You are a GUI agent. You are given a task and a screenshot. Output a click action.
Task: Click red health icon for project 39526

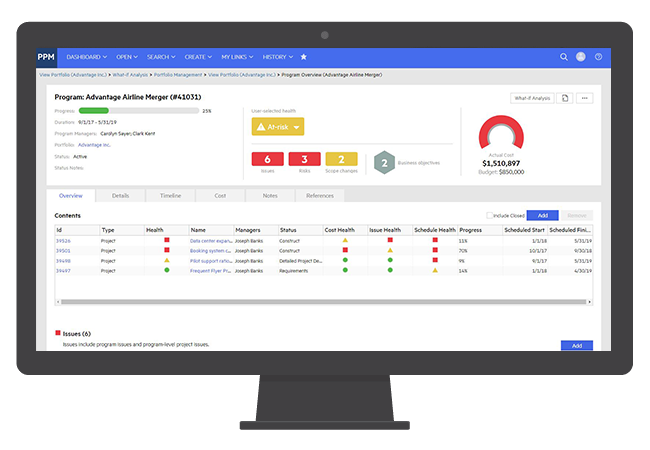click(167, 240)
